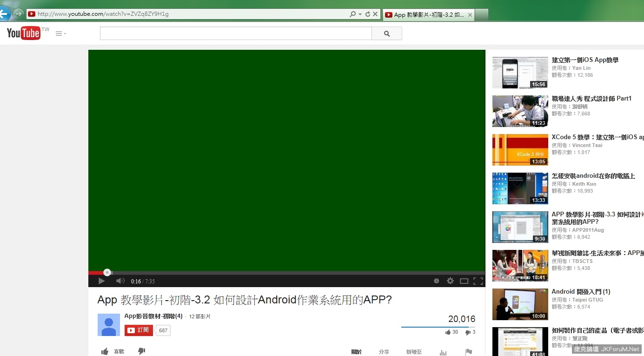
Task: Show video statistics bar chart icon
Action: coord(443,352)
